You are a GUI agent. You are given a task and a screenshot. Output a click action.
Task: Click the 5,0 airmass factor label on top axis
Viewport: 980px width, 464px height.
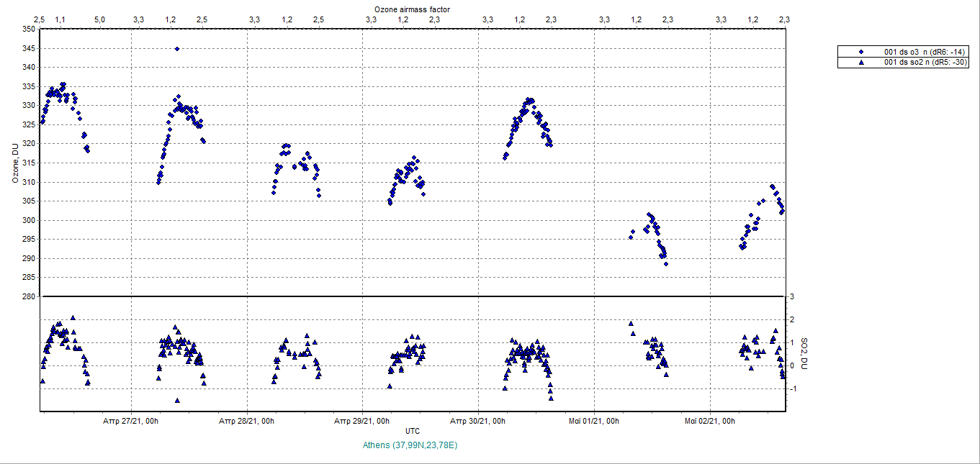(99, 19)
